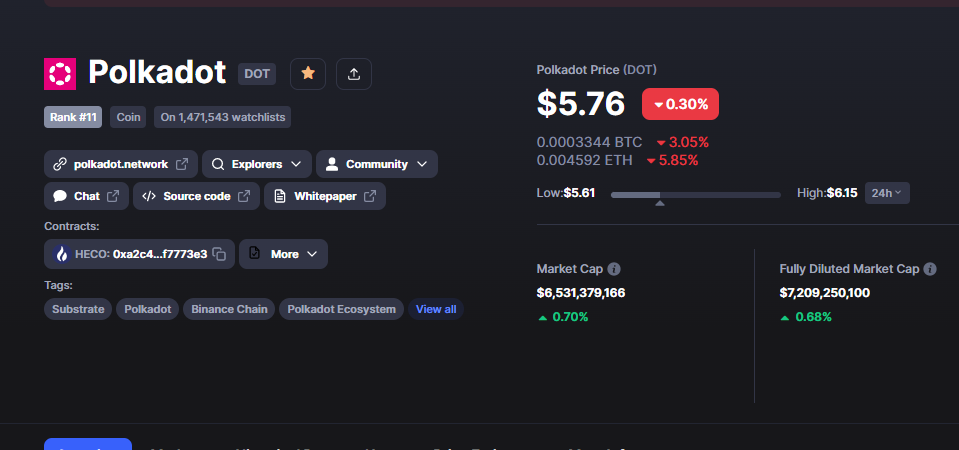Click the 5.85% ETH change
The width and height of the screenshot is (959, 450).
(x=672, y=160)
